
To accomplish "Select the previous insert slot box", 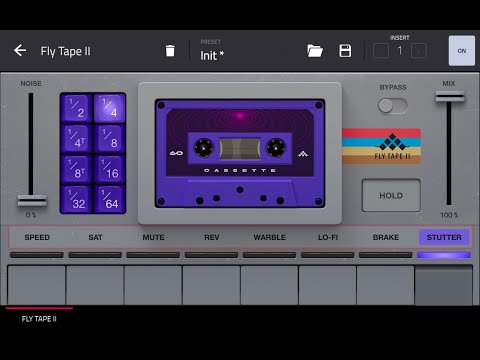I will point(381,51).
